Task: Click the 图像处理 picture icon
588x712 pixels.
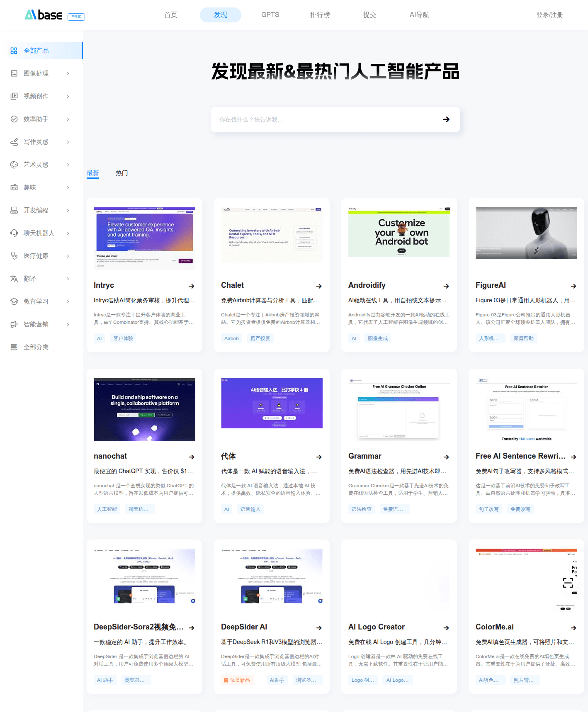Action: (14, 73)
